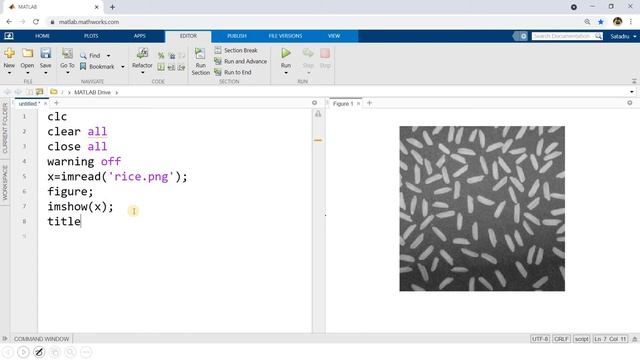Screen dimensions: 640x360
Task: Add a new figure tab with plus
Action: point(369,103)
